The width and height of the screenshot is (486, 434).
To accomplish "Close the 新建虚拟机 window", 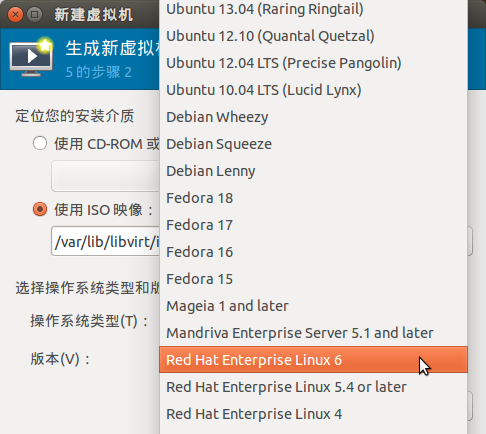I will click(x=15, y=15).
